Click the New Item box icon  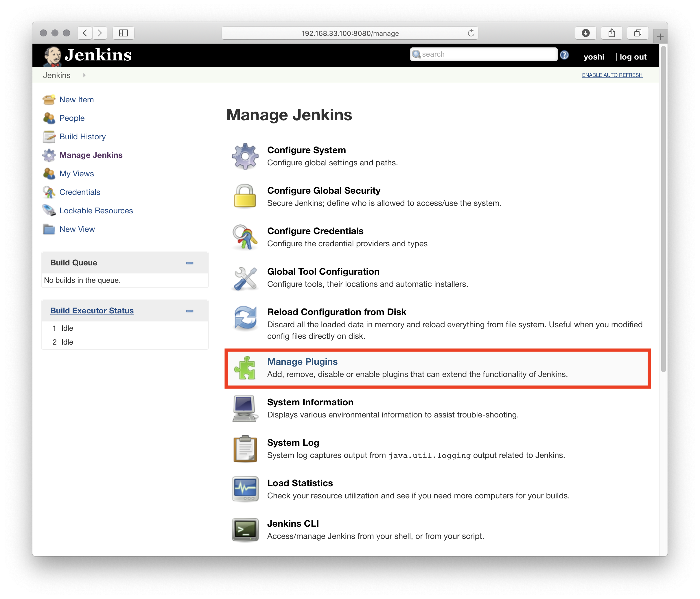coord(49,100)
